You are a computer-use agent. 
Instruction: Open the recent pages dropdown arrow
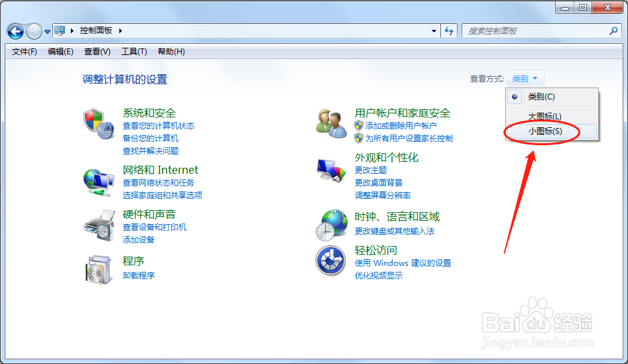point(47,31)
